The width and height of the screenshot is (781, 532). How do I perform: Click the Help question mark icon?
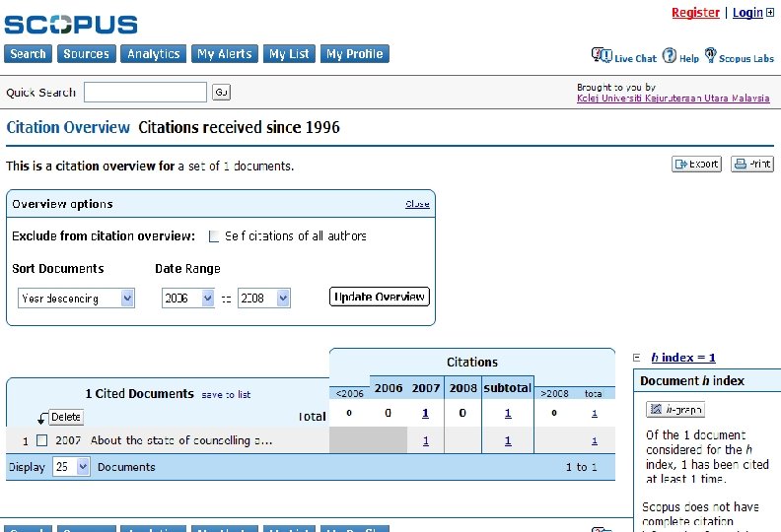pos(670,55)
